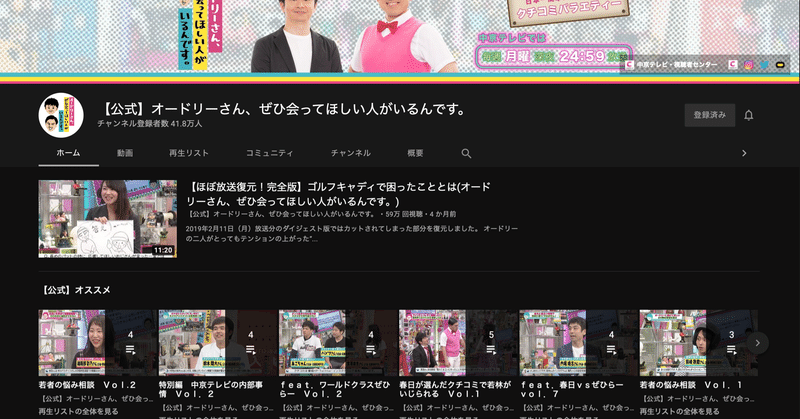
Task: Open title 特別編 中京テレビの内部事情 Vol.2
Action: click(211, 389)
